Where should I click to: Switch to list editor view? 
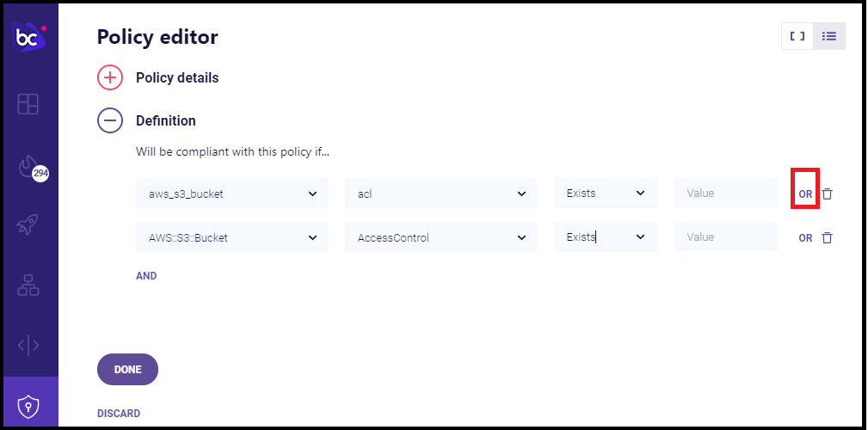(x=829, y=36)
